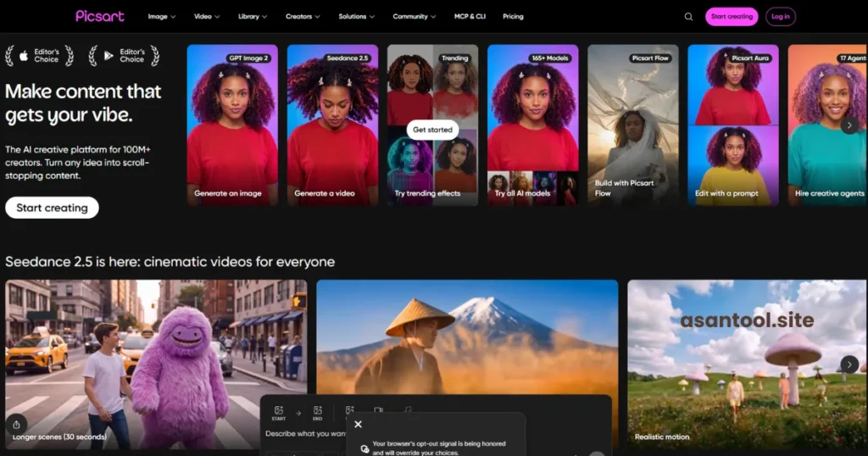Screen dimensions: 868x456
Task: Click pink Start creating button in header
Action: [x=732, y=17]
